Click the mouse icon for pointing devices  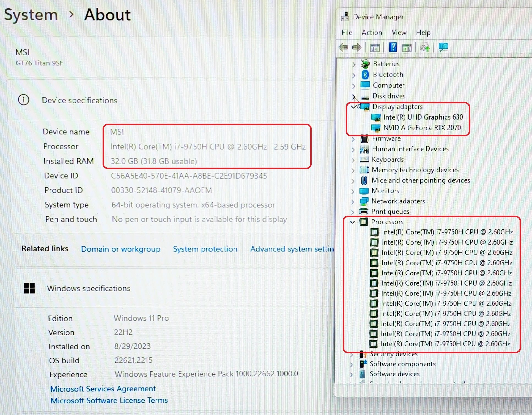tap(364, 180)
